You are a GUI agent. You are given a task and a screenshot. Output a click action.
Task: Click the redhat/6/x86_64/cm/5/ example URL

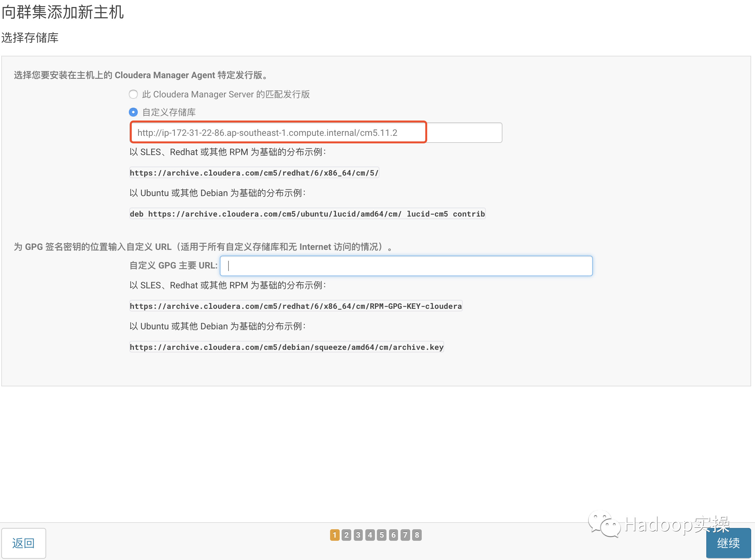[x=254, y=173]
